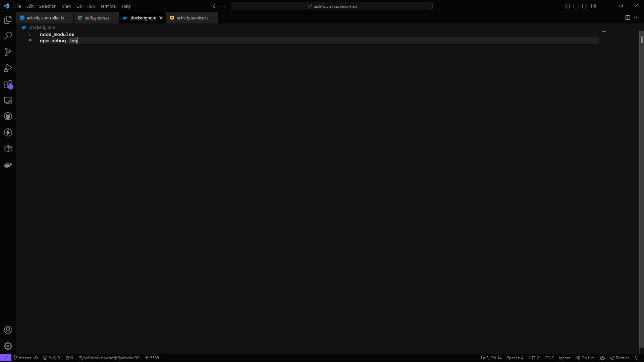Split the editor into two columns
644x362 pixels.
[628, 17]
